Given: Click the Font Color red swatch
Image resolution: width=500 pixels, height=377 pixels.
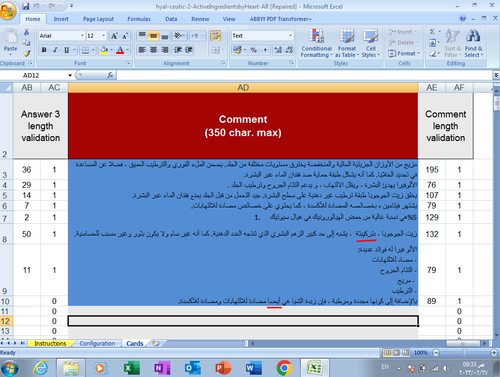Looking at the screenshot, I should pyautogui.click(x=120, y=50).
